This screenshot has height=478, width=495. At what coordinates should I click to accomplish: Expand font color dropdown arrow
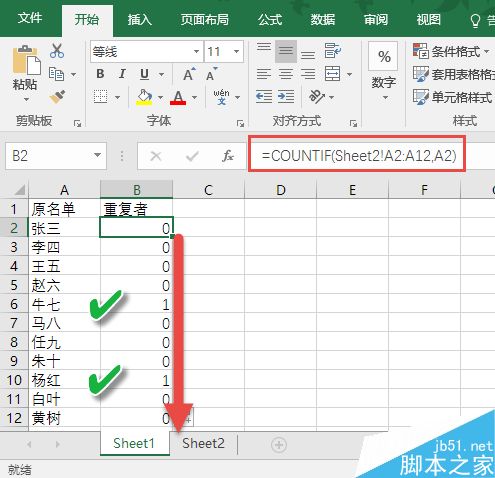[194, 97]
